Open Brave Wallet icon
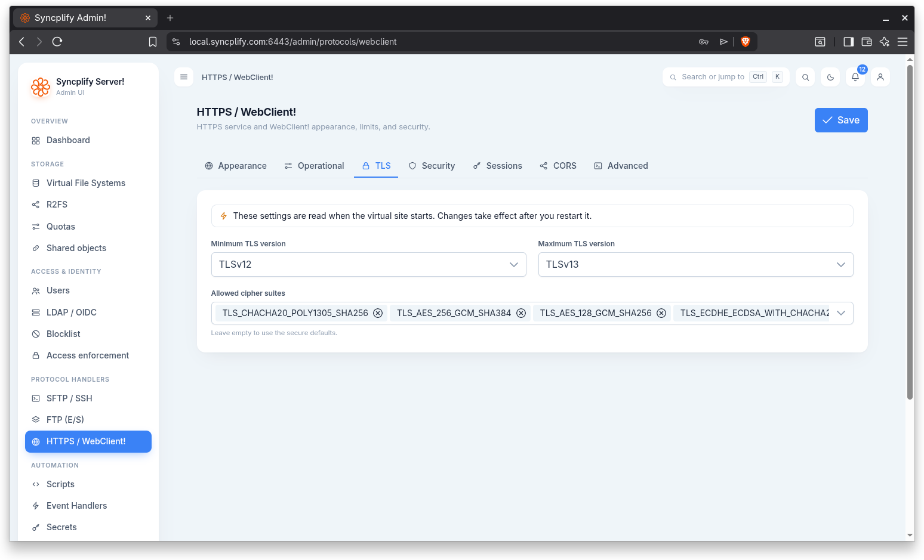This screenshot has height=560, width=924. tap(867, 42)
